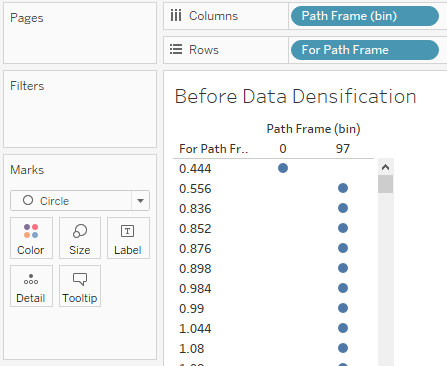Click the Pages shelf area
The height and width of the screenshot is (366, 447).
click(x=80, y=33)
